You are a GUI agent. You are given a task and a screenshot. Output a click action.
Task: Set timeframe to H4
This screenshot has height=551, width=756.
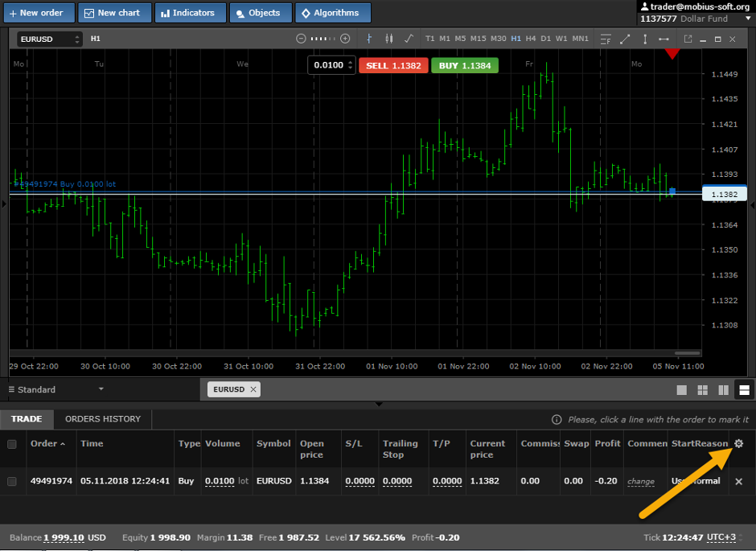pyautogui.click(x=531, y=39)
